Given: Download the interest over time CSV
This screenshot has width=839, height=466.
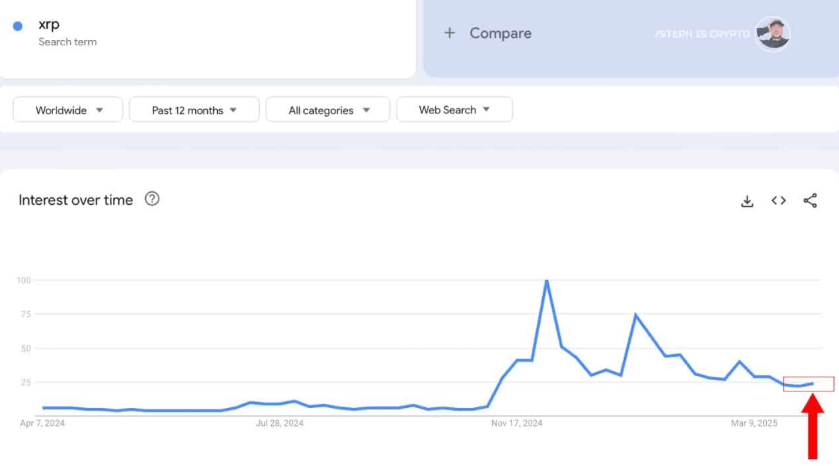Looking at the screenshot, I should click(747, 201).
